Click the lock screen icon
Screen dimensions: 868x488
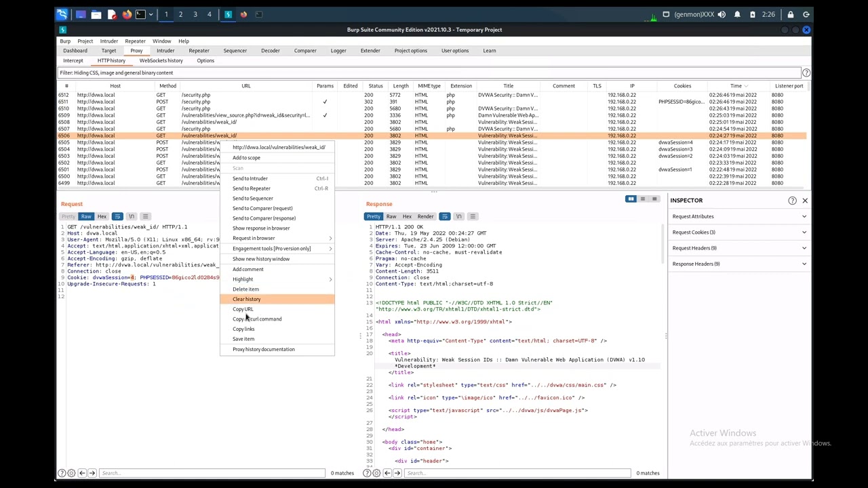(790, 14)
